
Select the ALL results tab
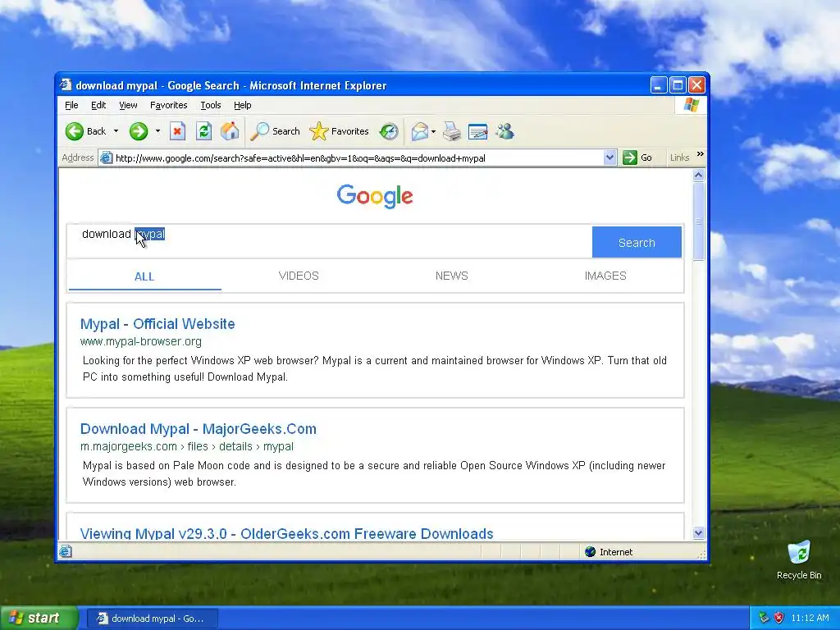(144, 276)
